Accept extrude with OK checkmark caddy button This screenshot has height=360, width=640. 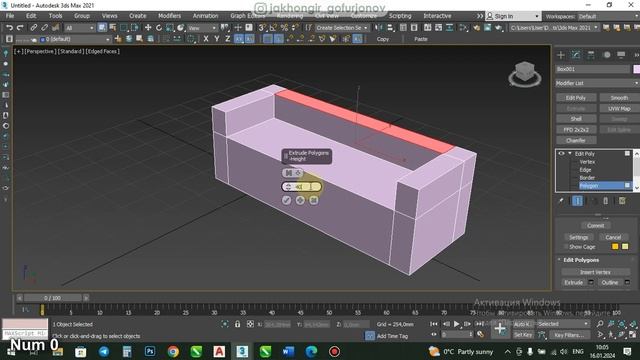point(287,200)
